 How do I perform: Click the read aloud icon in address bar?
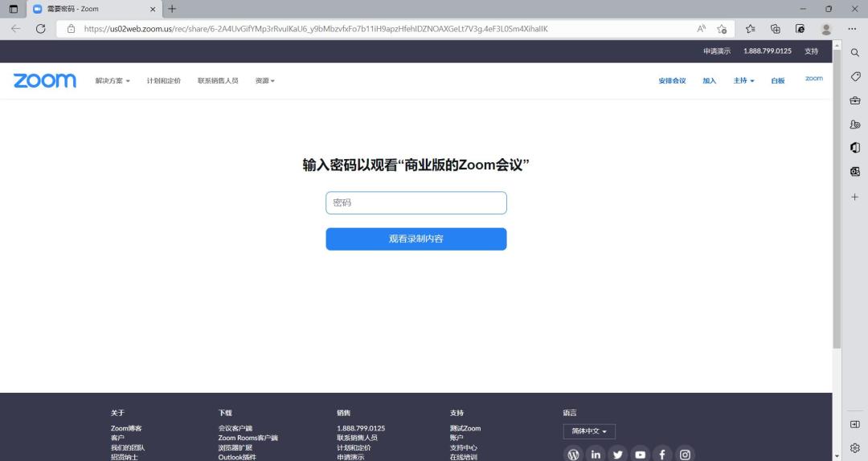tap(701, 29)
